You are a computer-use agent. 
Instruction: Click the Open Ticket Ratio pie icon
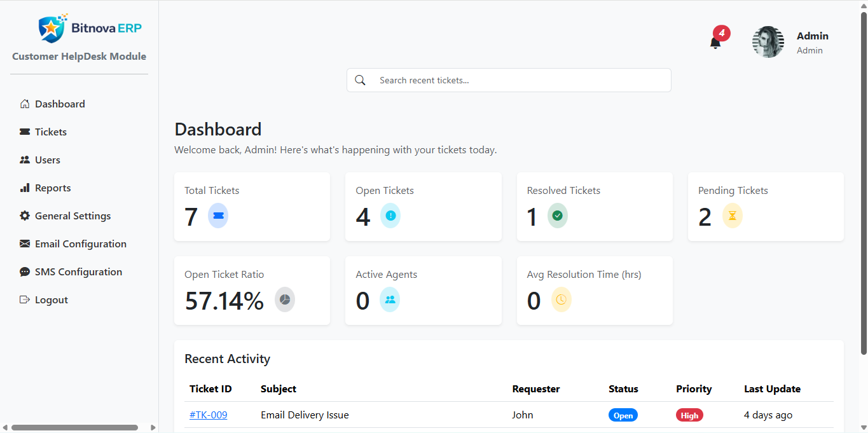(285, 299)
